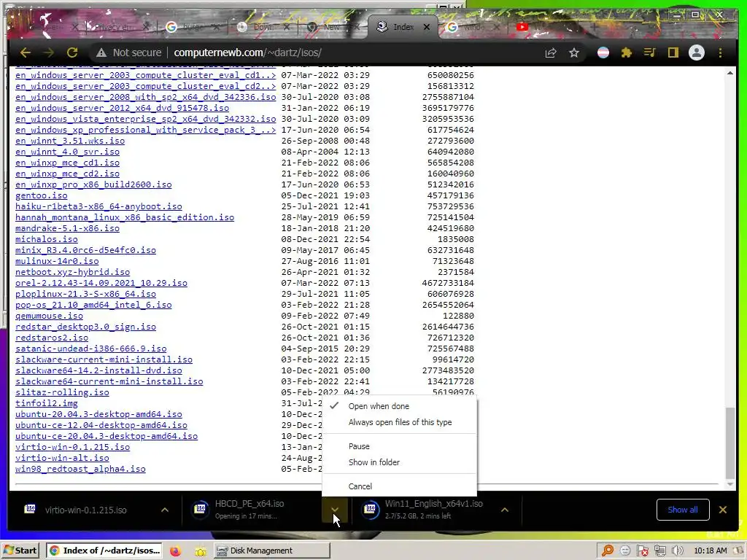The width and height of the screenshot is (747, 560).
Task: Expand options chevron for virtio-win-0.1.215.iso download
Action: tap(165, 510)
